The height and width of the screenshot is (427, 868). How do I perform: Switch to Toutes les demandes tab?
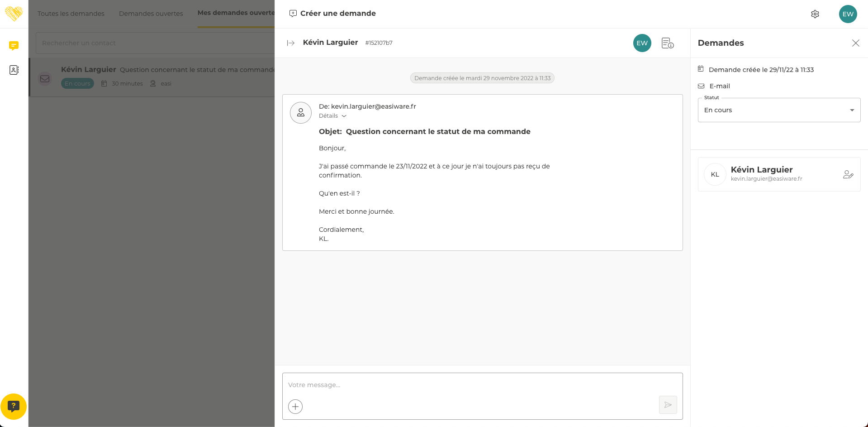click(71, 14)
